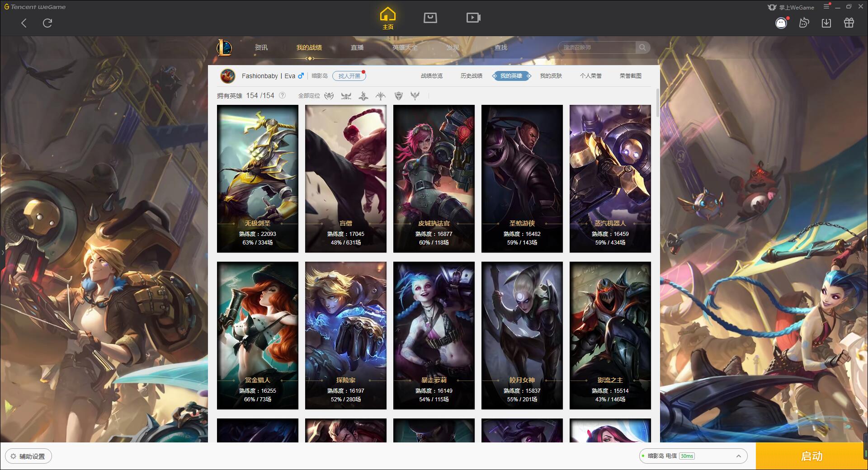This screenshot has height=470, width=868.
Task: Expand the left side panel arrow
Action: tap(2, 252)
